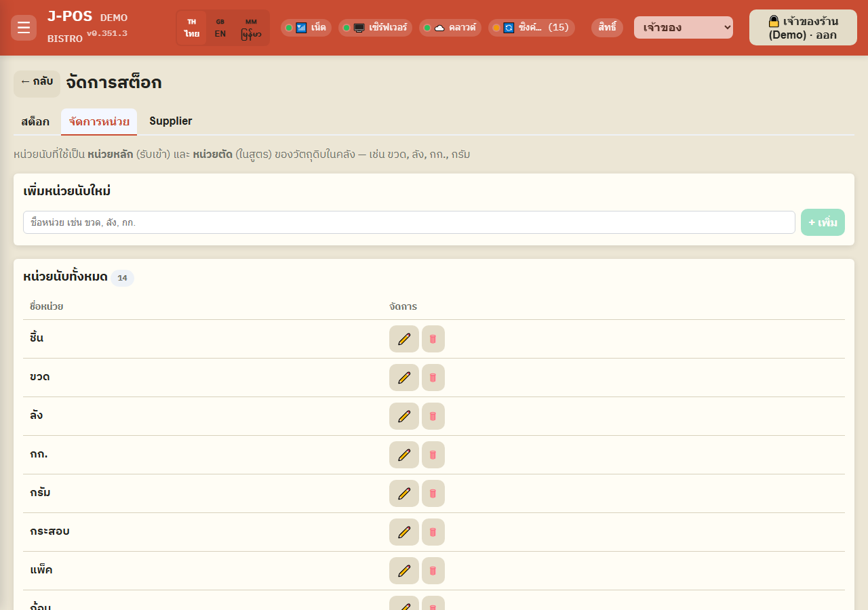The width and height of the screenshot is (868, 610).
Task: Open the เจ้าของ role dropdown
Action: pos(684,28)
